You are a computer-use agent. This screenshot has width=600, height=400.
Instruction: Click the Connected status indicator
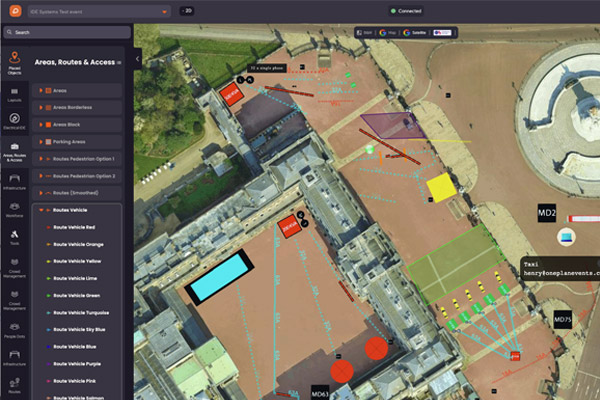(x=406, y=11)
